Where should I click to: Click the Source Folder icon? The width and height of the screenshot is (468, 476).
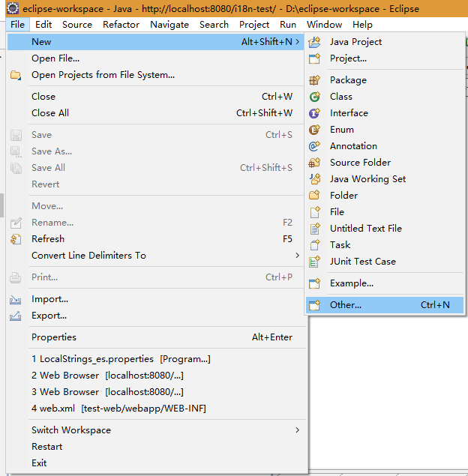pos(314,163)
